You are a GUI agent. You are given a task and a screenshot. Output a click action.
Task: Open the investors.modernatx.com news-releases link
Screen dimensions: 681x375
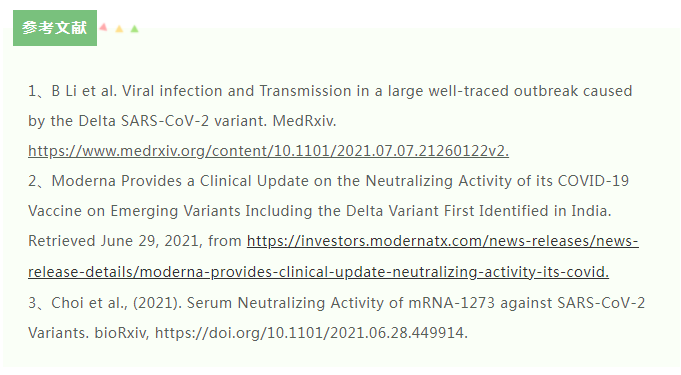443,241
